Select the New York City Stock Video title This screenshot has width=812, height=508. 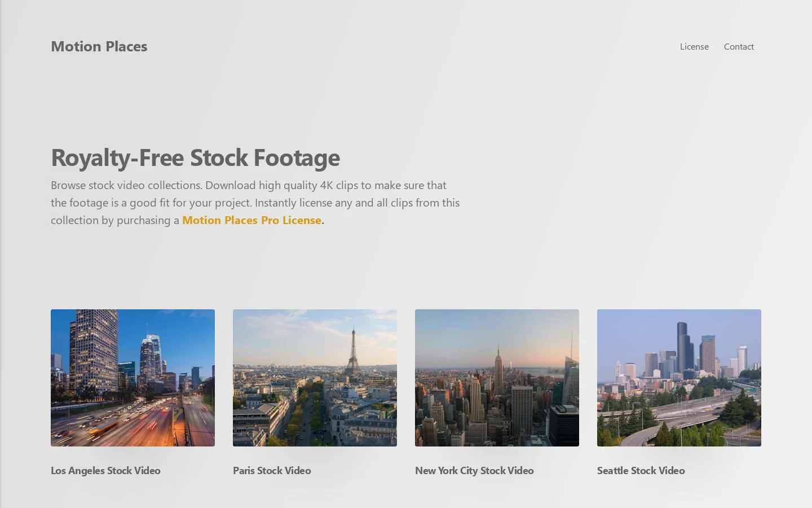point(474,471)
